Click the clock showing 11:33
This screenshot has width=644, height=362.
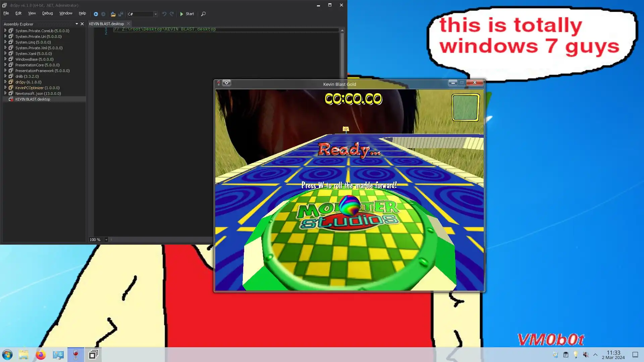coord(613,355)
